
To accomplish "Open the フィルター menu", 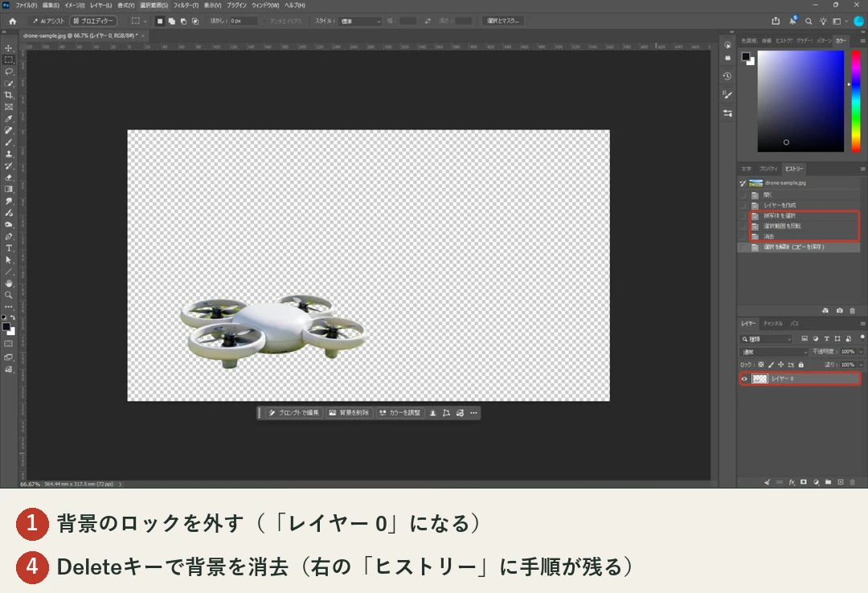I will pyautogui.click(x=186, y=5).
